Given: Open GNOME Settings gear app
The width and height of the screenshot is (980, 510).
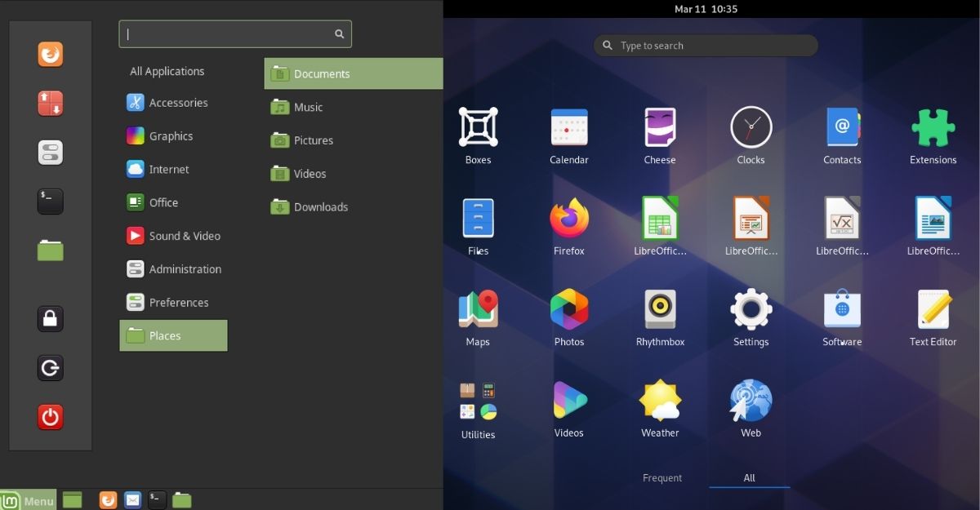Looking at the screenshot, I should coord(751,318).
